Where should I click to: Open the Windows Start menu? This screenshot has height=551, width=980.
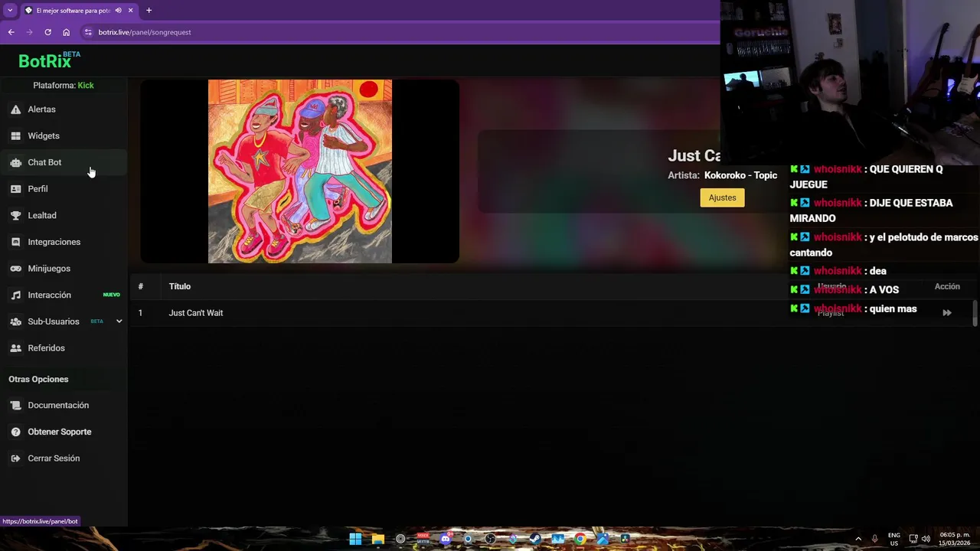[355, 539]
